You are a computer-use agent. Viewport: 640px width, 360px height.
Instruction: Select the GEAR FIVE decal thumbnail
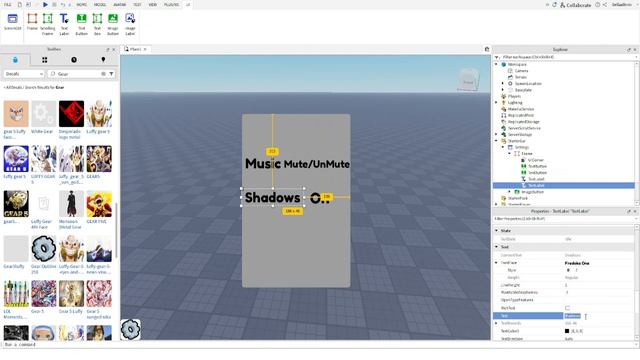pos(99,203)
